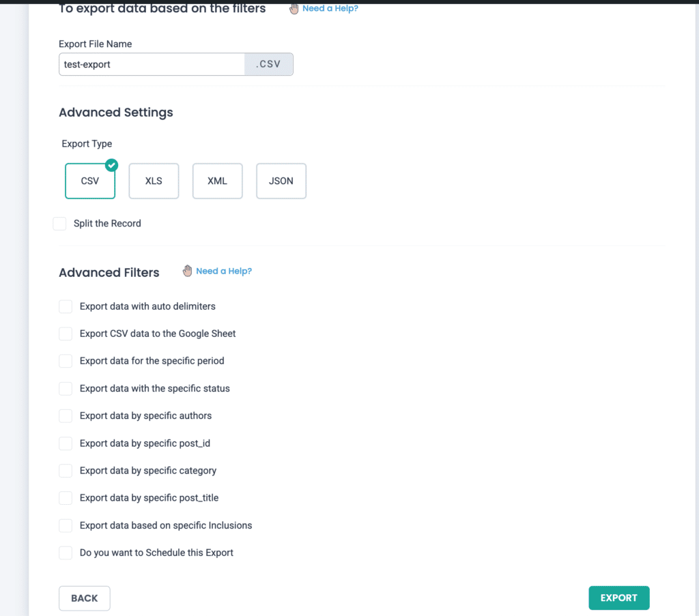Screen dimensions: 699x616
Task: Check Export data by specific category
Action: click(66, 470)
